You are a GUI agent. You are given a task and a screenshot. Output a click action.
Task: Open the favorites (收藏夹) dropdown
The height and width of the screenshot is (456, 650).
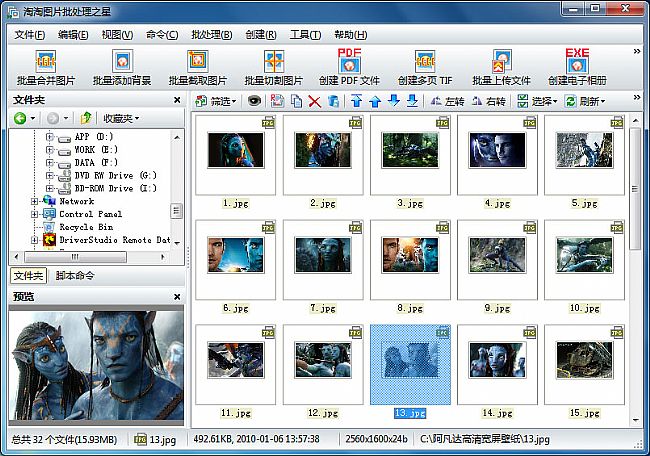pyautogui.click(x=121, y=119)
